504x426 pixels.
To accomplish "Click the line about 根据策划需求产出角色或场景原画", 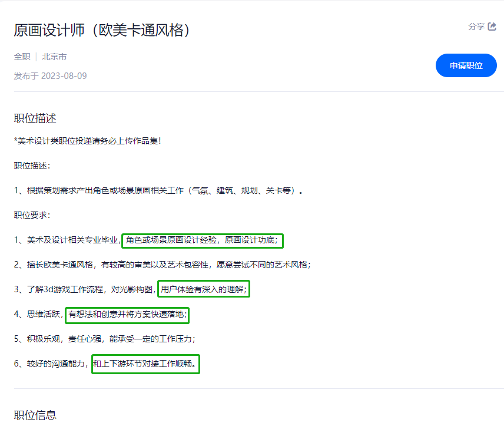I will click(158, 190).
